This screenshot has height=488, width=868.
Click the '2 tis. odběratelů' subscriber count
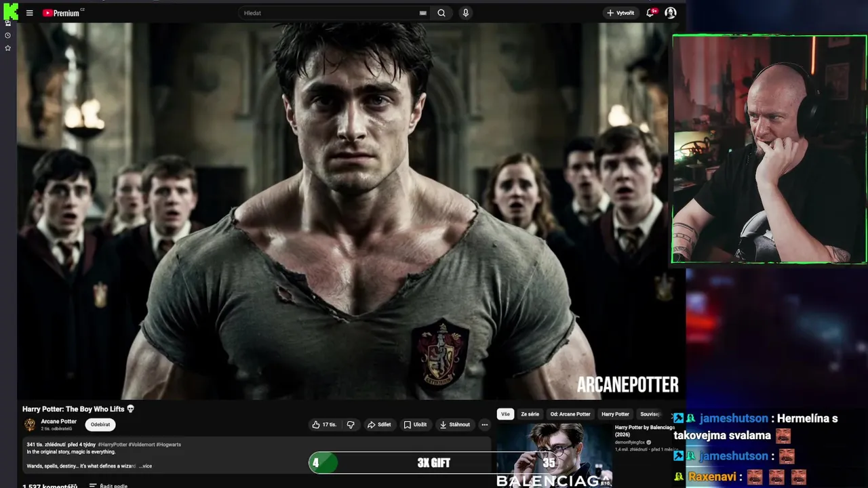tap(56, 429)
